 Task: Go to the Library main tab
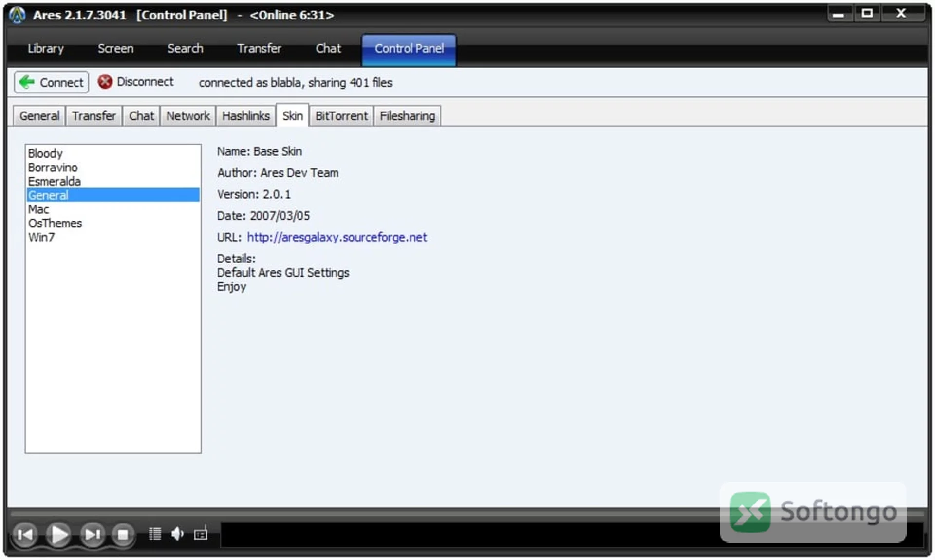point(45,48)
